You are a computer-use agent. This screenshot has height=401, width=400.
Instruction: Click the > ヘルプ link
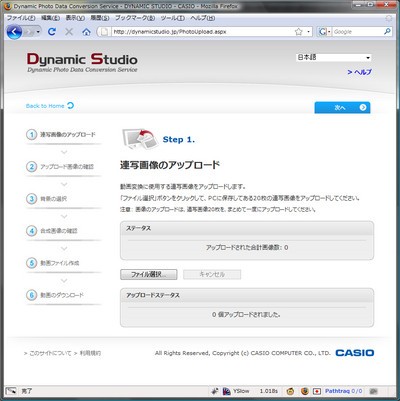pyautogui.click(x=359, y=72)
